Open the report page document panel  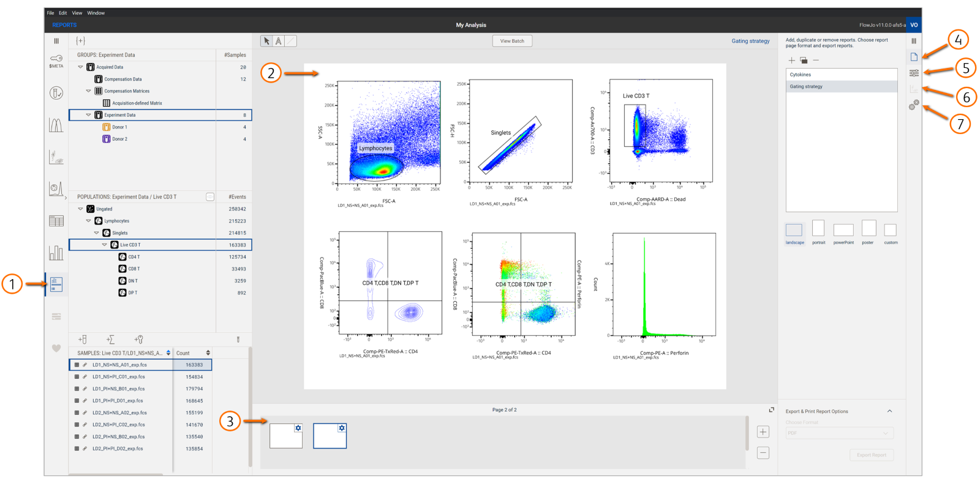click(914, 57)
